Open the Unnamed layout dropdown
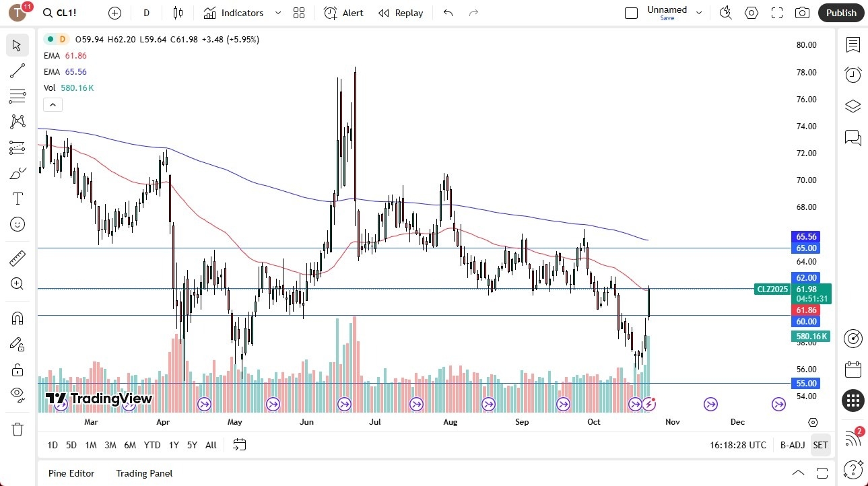 click(x=699, y=12)
